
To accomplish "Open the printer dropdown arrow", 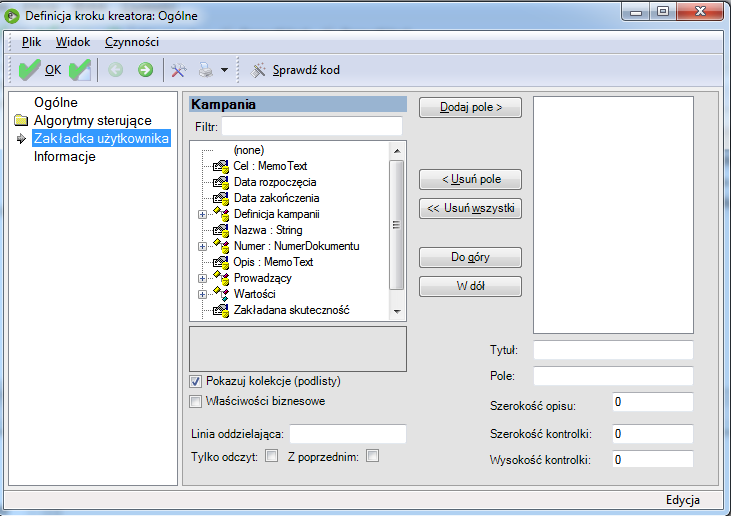I will tap(224, 70).
